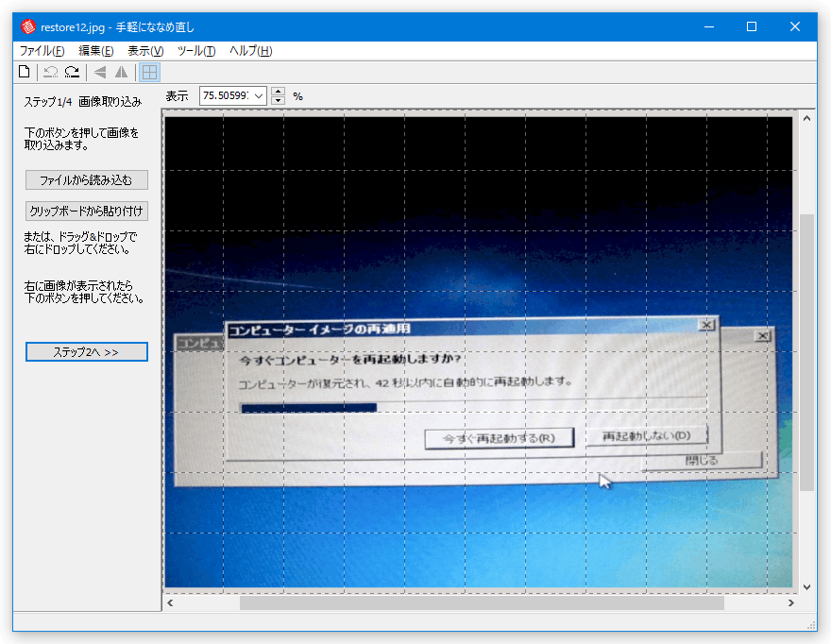831x644 pixels.
Task: Increase zoom with the spinner up arrow
Action: (279, 92)
